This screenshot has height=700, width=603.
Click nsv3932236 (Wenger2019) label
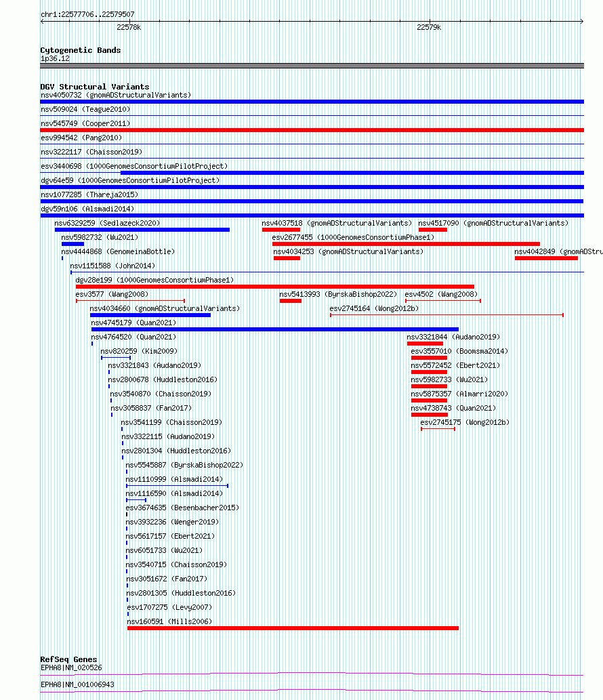pos(172,522)
